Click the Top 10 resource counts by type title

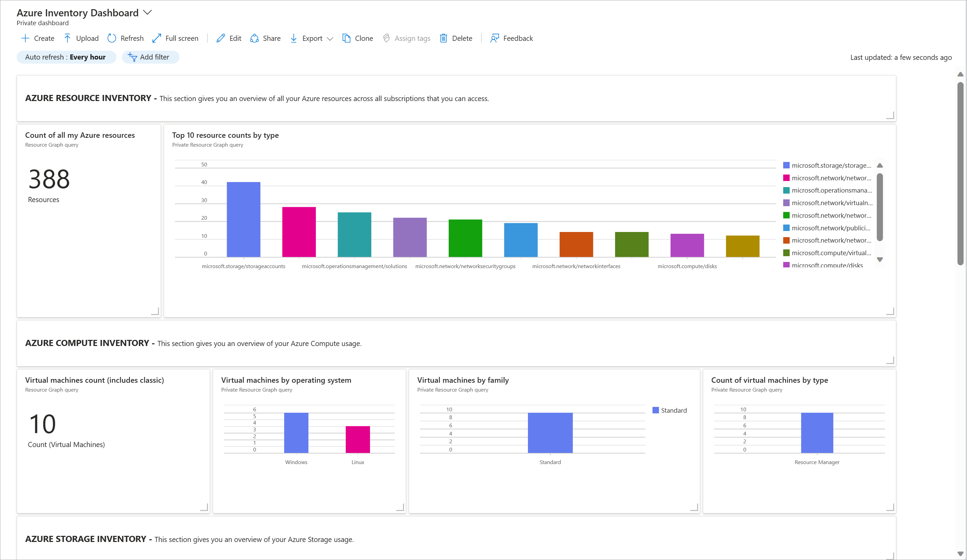[x=226, y=135]
